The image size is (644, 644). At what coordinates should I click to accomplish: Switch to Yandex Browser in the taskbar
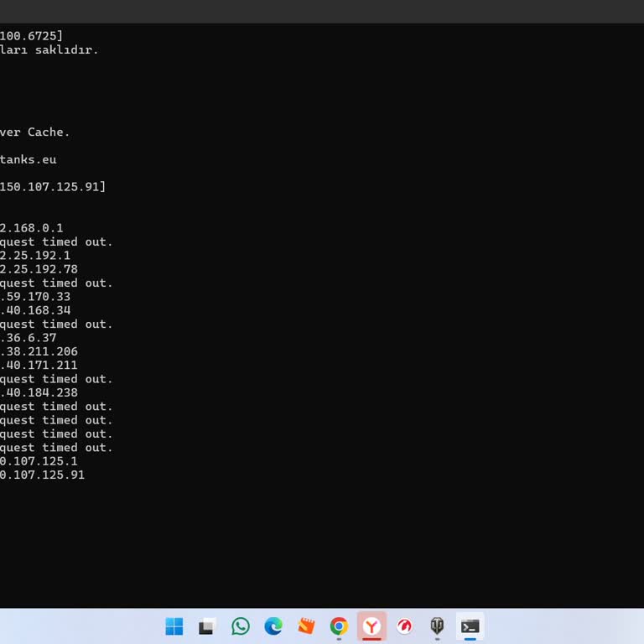pyautogui.click(x=371, y=626)
